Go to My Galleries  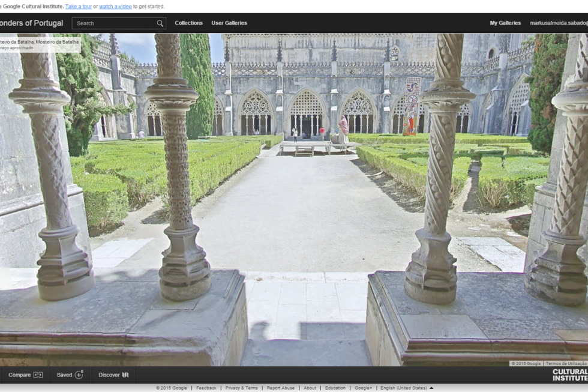click(x=505, y=23)
